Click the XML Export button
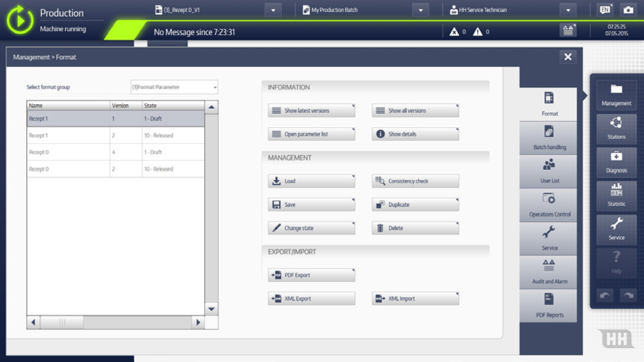644x362 pixels. 311,299
